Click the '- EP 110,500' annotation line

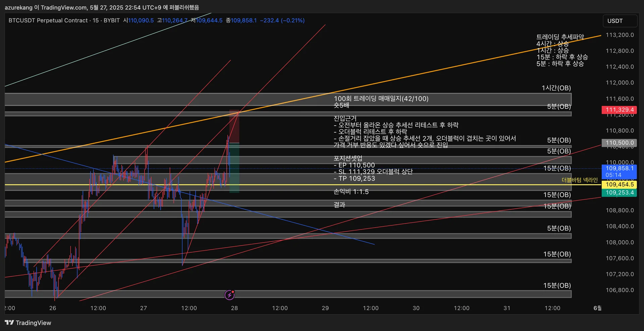pyautogui.click(x=354, y=165)
